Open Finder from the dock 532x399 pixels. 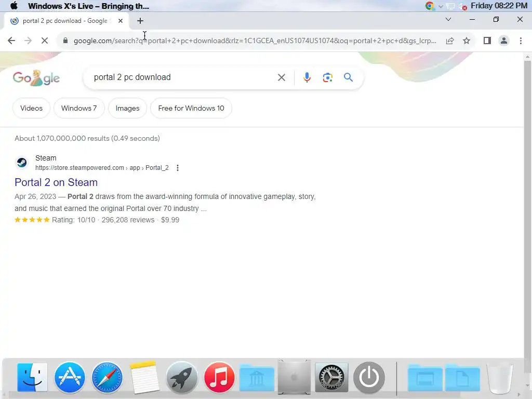[32, 377]
